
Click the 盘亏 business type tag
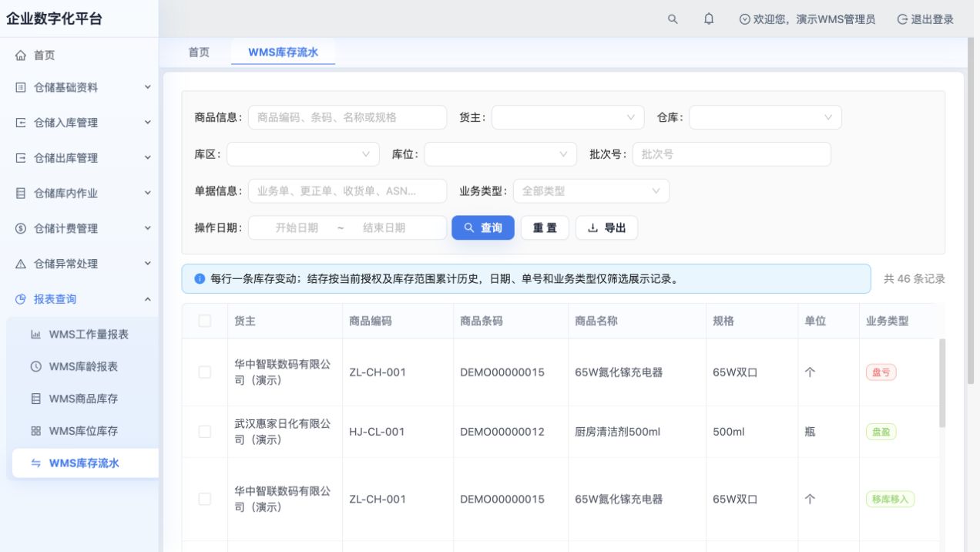[x=881, y=372]
